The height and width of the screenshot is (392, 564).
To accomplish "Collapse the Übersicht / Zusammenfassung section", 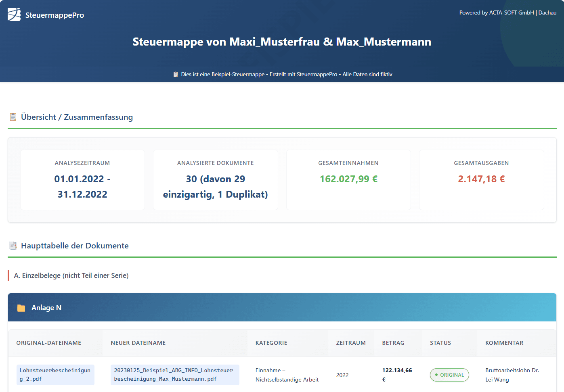I will [77, 117].
